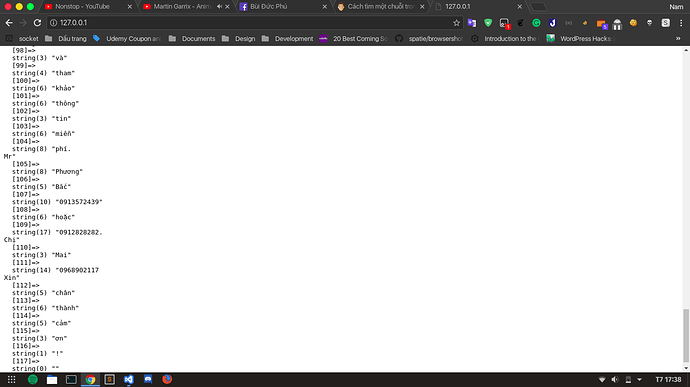Focus the address bar showing 127.0.0.1
This screenshot has height=387, width=690.
(255, 23)
